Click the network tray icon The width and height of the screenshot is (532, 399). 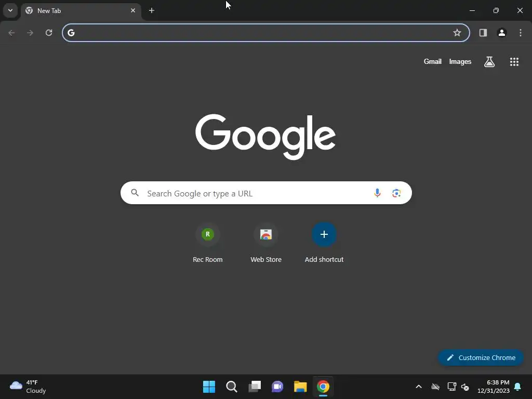[451, 387]
